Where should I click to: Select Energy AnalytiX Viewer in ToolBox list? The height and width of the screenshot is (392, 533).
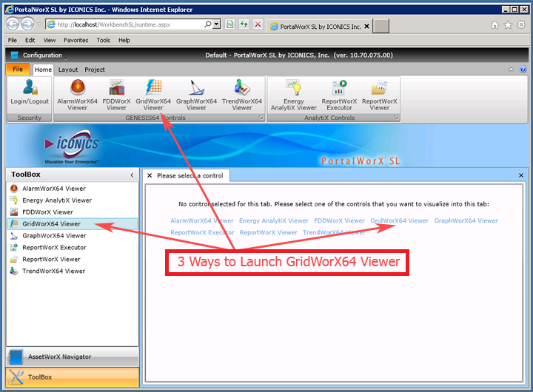tap(73, 200)
